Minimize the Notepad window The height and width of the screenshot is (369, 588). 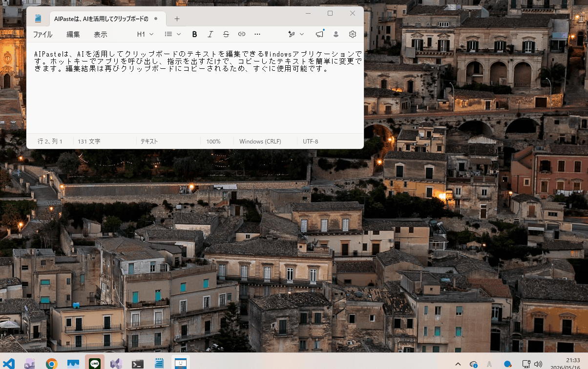[x=308, y=13]
